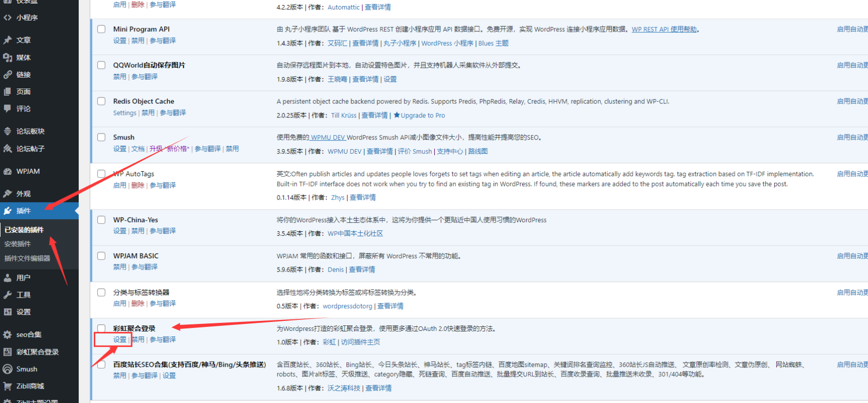Image resolution: width=868 pixels, height=403 pixels.
Task: Toggle the Smush plugin checkbox
Action: [101, 137]
